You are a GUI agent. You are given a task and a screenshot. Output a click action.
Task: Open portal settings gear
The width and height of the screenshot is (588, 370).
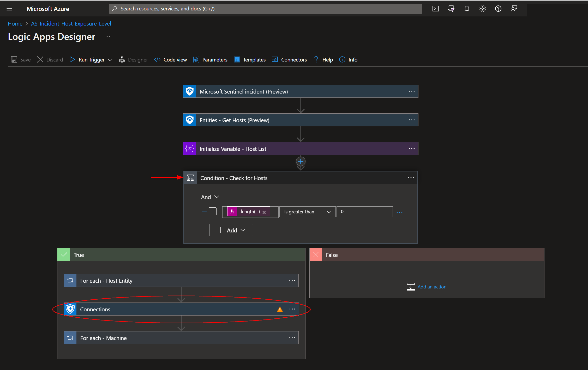pyautogui.click(x=482, y=9)
